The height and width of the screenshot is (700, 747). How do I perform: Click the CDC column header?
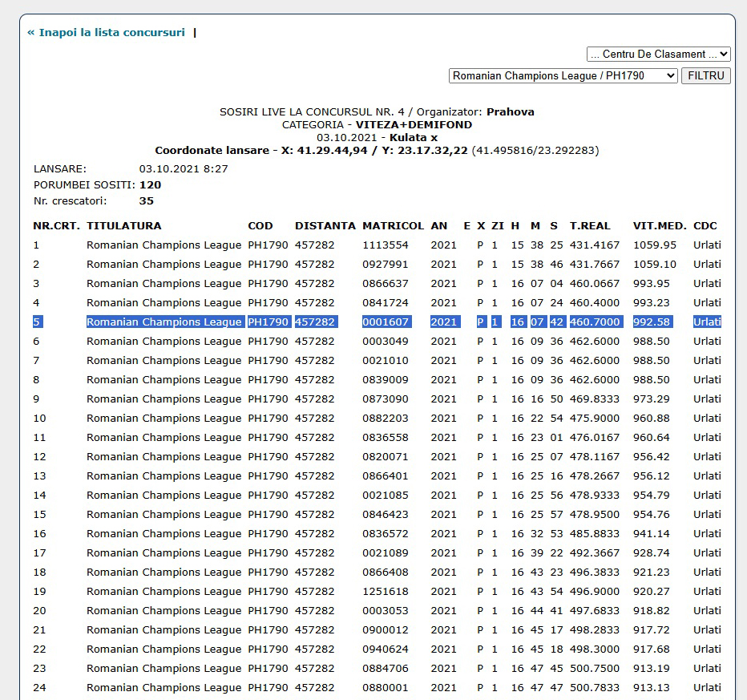[x=705, y=226]
